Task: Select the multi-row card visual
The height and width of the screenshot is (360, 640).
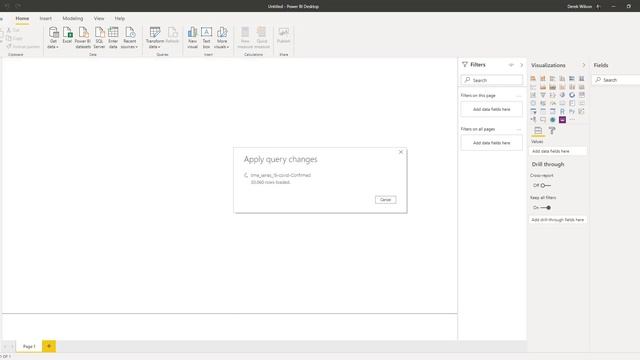Action: pyautogui.click(x=572, y=103)
